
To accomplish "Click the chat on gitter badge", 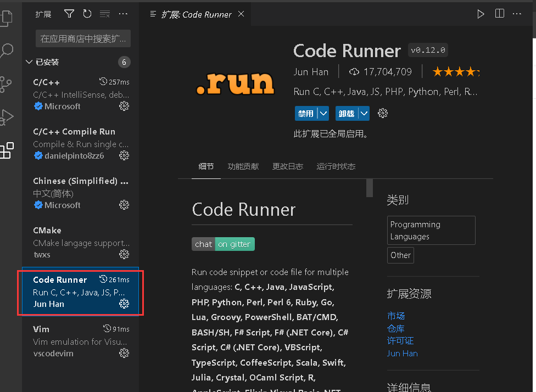I will [223, 244].
